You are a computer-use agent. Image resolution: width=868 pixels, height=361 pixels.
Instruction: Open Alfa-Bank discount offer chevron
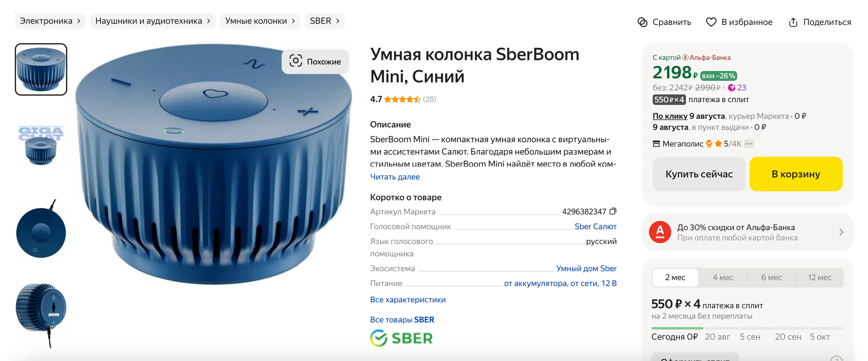pos(841,232)
